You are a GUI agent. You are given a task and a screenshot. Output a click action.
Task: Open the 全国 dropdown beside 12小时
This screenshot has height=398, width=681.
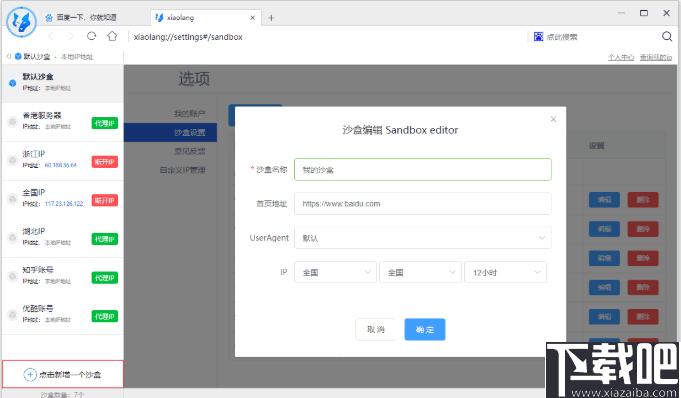(x=420, y=272)
